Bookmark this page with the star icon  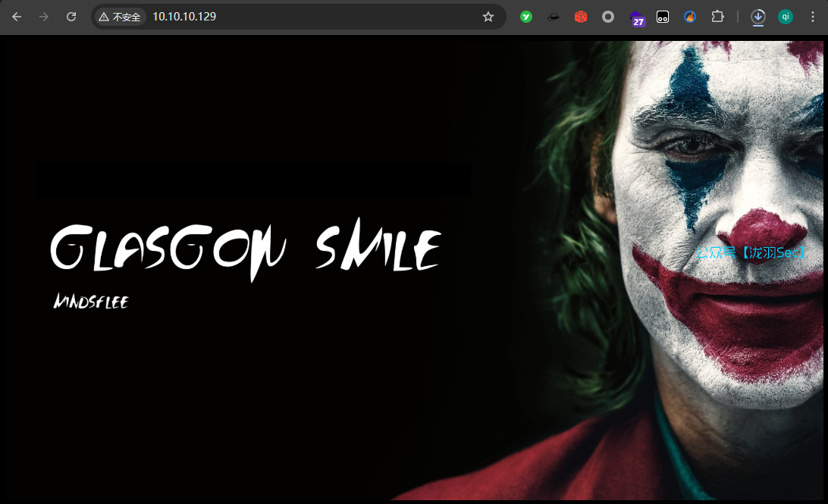[488, 17]
